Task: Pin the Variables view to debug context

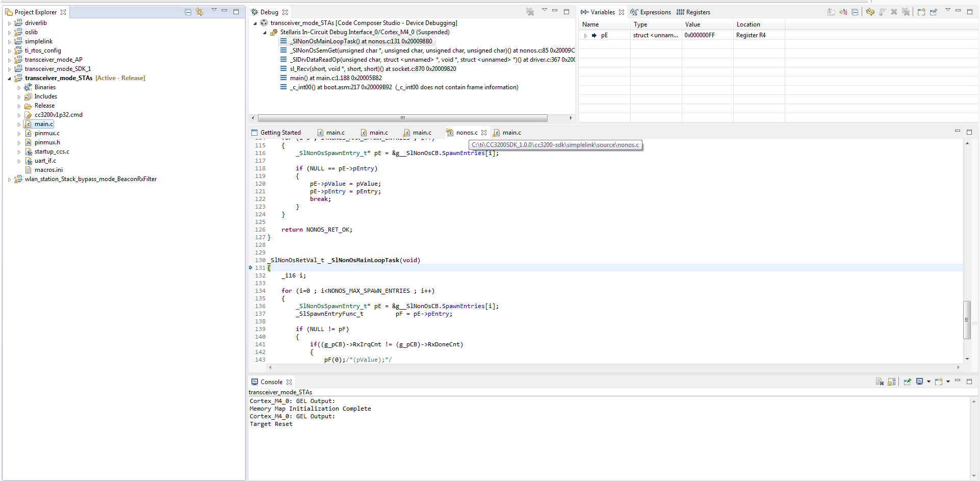Action: point(934,12)
